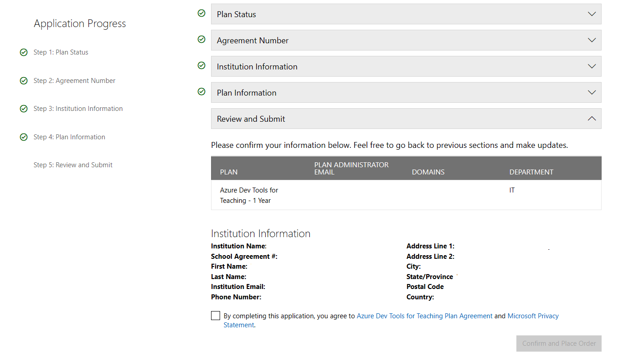Viewport: 644px width, 362px height.
Task: Click the 'Address Line 2:' label
Action: coord(430,257)
